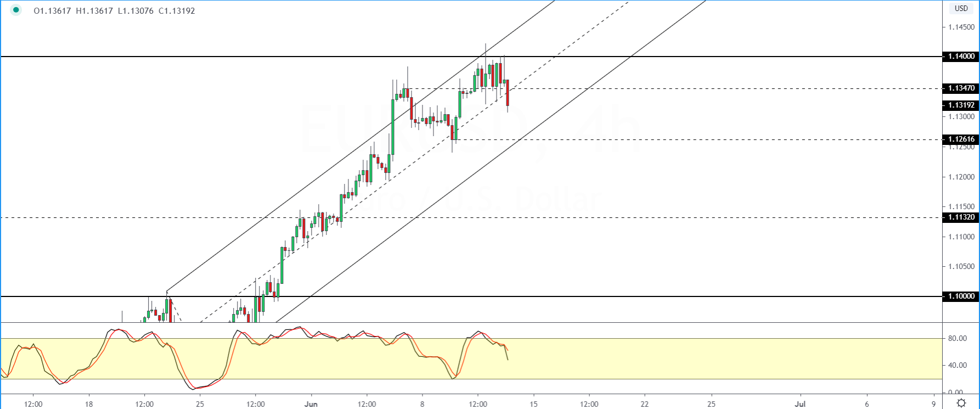Viewport: 980px width, 409px height.
Task: Click the open value O1.13617
Action: click(x=53, y=10)
